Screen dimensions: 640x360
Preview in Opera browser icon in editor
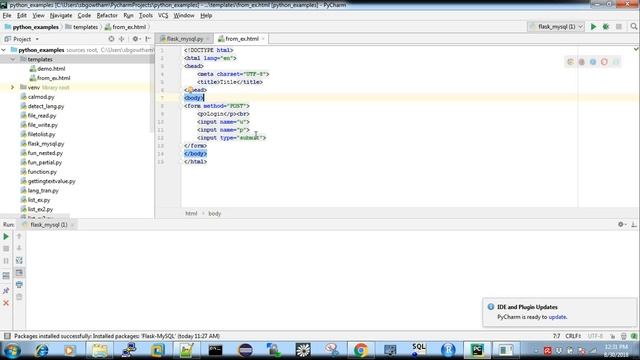[604, 62]
